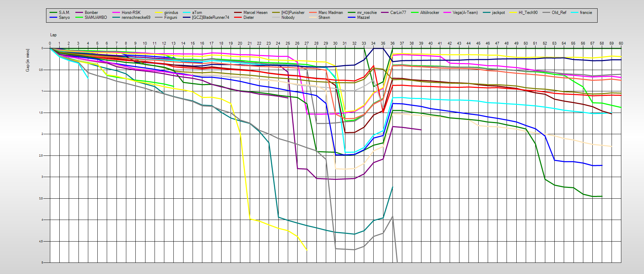This screenshot has width=644, height=274.
Task: Click the 'Gap [in mins]' axis title
Action: pyautogui.click(x=28, y=60)
